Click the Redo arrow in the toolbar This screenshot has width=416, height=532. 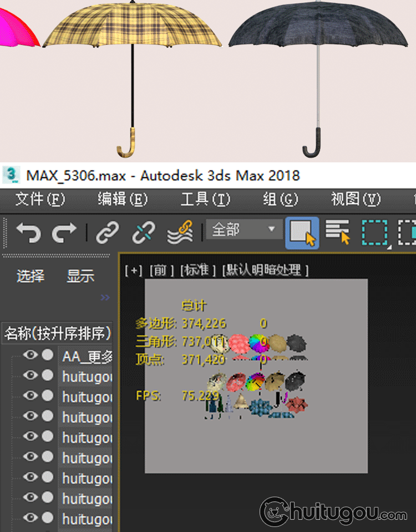(x=64, y=233)
